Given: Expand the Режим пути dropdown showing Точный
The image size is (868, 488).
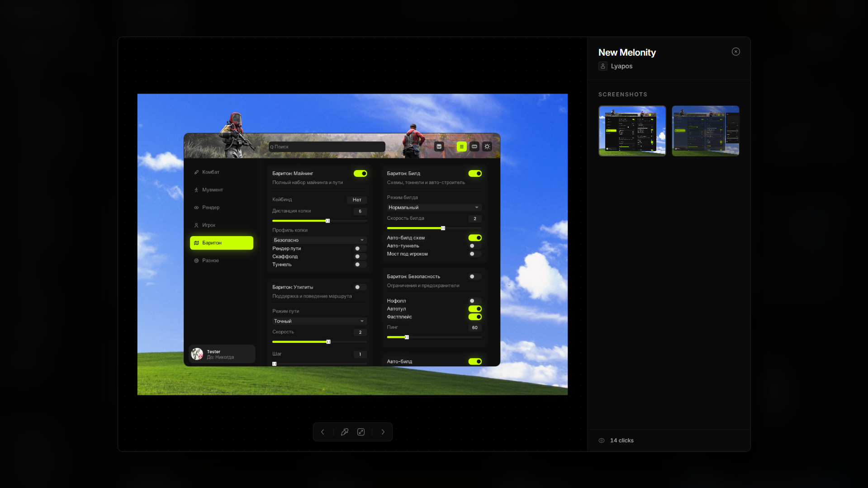Looking at the screenshot, I should coord(318,321).
